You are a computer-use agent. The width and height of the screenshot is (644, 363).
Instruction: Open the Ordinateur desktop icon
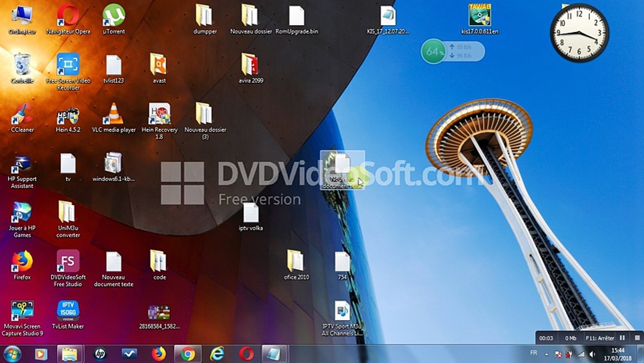22,19
